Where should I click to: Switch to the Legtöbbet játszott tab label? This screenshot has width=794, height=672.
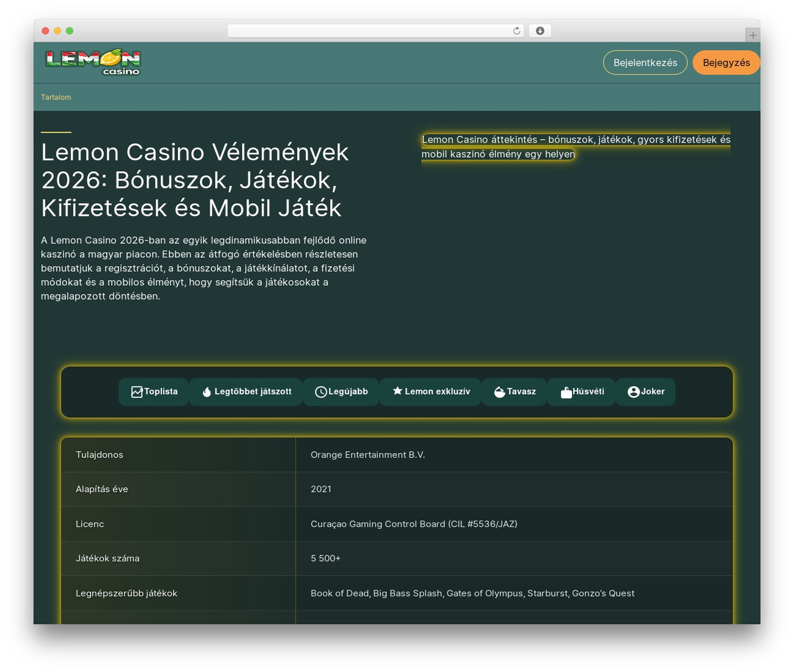point(253,392)
